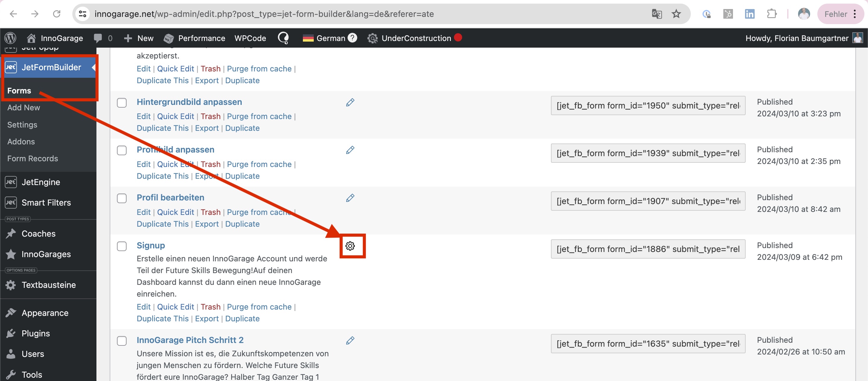Open the Hintergrundbild anpassen form title
868x381 pixels.
coord(189,102)
